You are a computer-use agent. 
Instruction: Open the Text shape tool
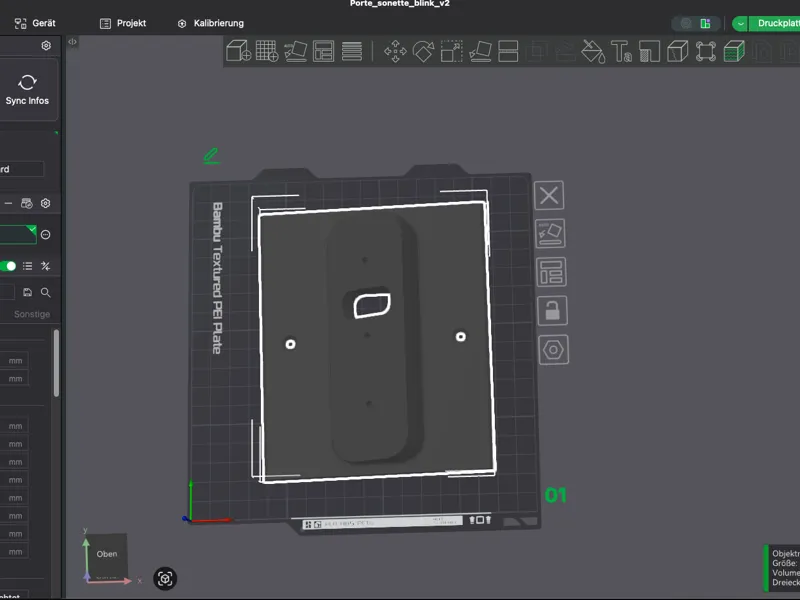point(621,52)
